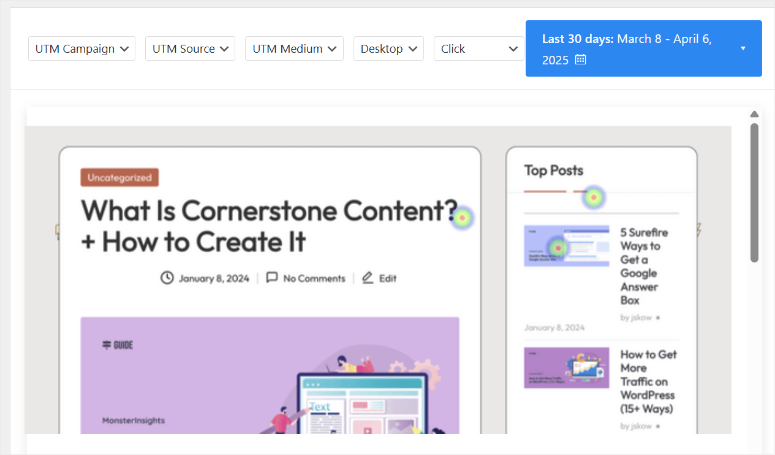The height and width of the screenshot is (455, 775).
Task: Click the by jskow author under How to Get More Traffic
Action: click(x=636, y=426)
